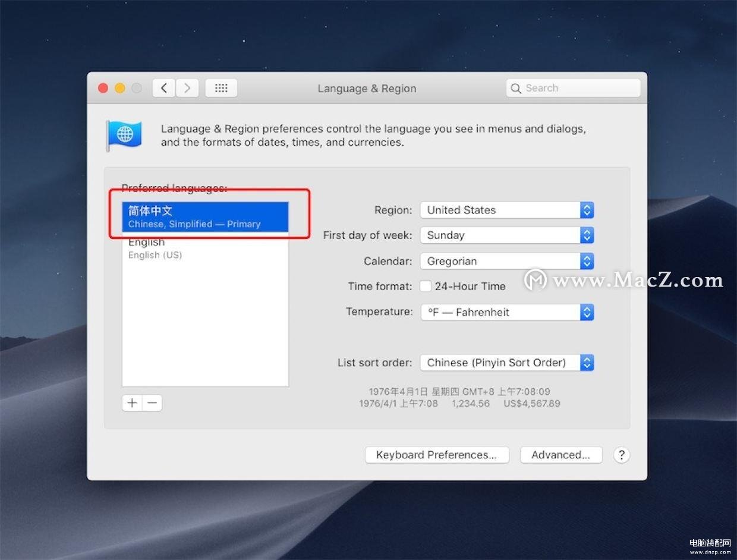Go back with the left arrow button

[164, 89]
